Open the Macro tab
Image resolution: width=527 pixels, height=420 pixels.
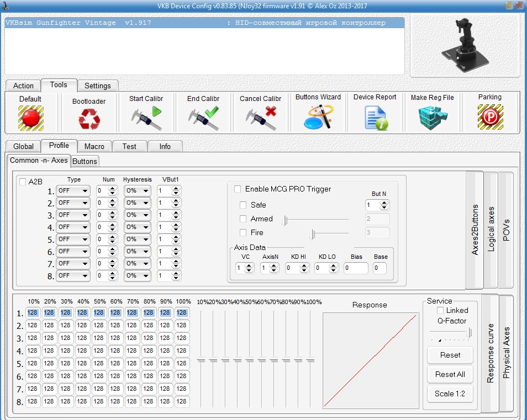[94, 146]
